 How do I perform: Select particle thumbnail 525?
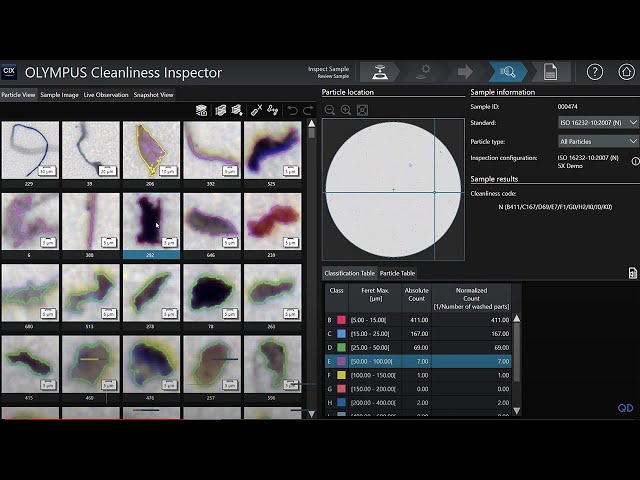pos(272,150)
